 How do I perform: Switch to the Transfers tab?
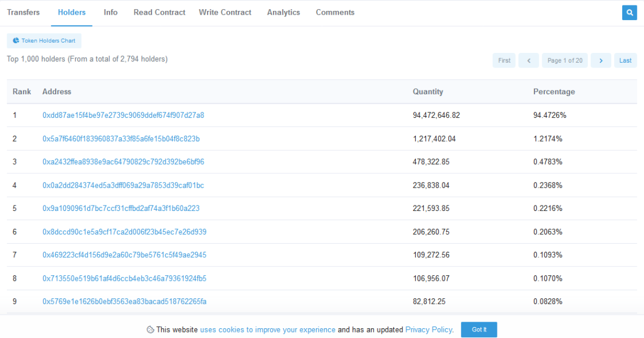tap(23, 13)
